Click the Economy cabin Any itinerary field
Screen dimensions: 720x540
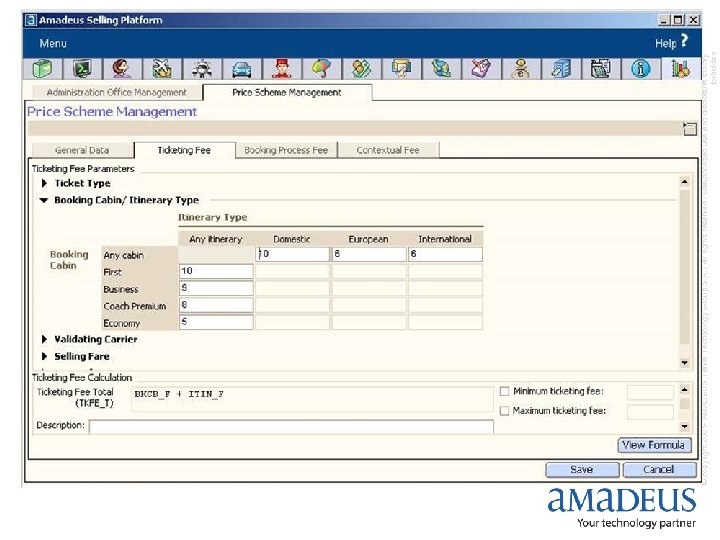click(x=216, y=322)
